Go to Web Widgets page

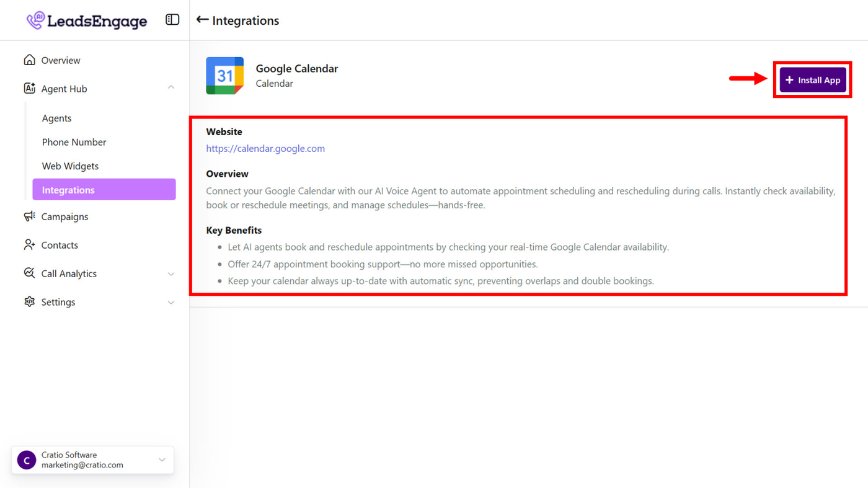tap(70, 166)
